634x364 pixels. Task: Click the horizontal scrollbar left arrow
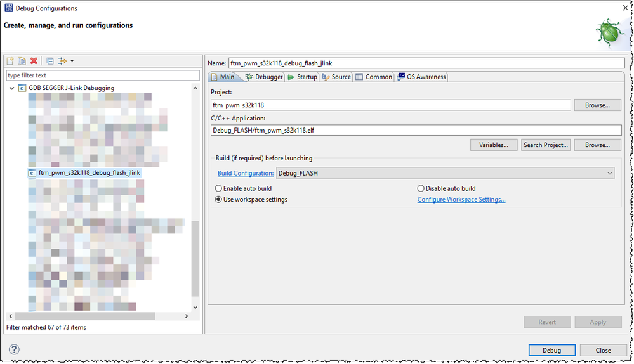tap(11, 316)
